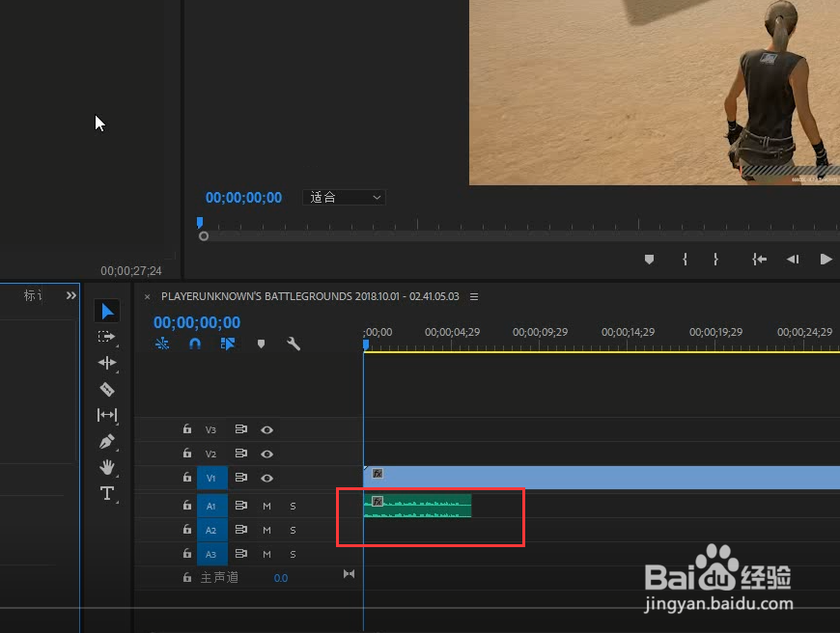Solo audio track A2
Screen dimensions: 840x633
tap(293, 530)
